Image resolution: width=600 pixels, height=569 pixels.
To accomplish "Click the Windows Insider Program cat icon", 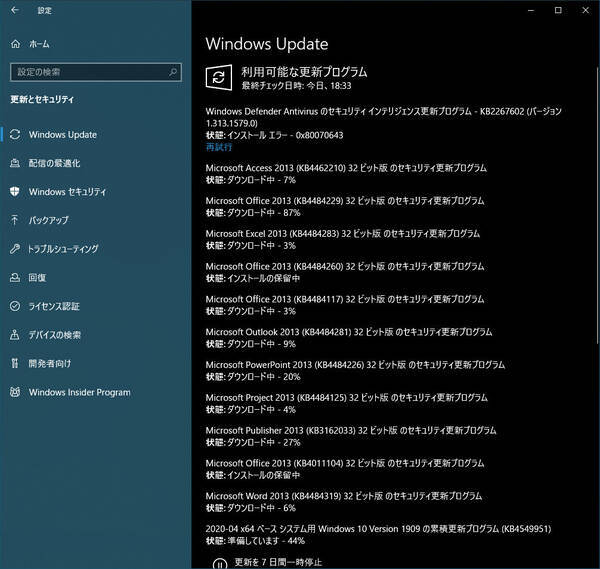I will pyautogui.click(x=15, y=392).
